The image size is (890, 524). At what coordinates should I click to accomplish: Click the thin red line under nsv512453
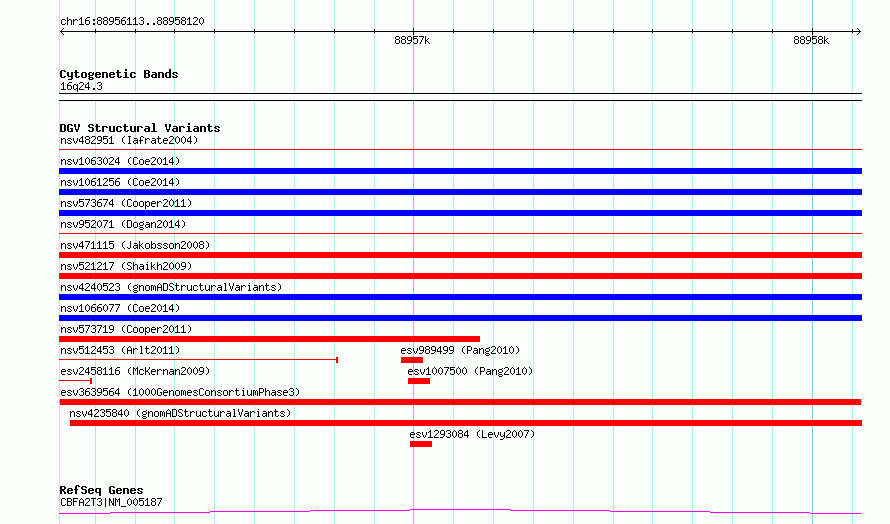(x=199, y=360)
